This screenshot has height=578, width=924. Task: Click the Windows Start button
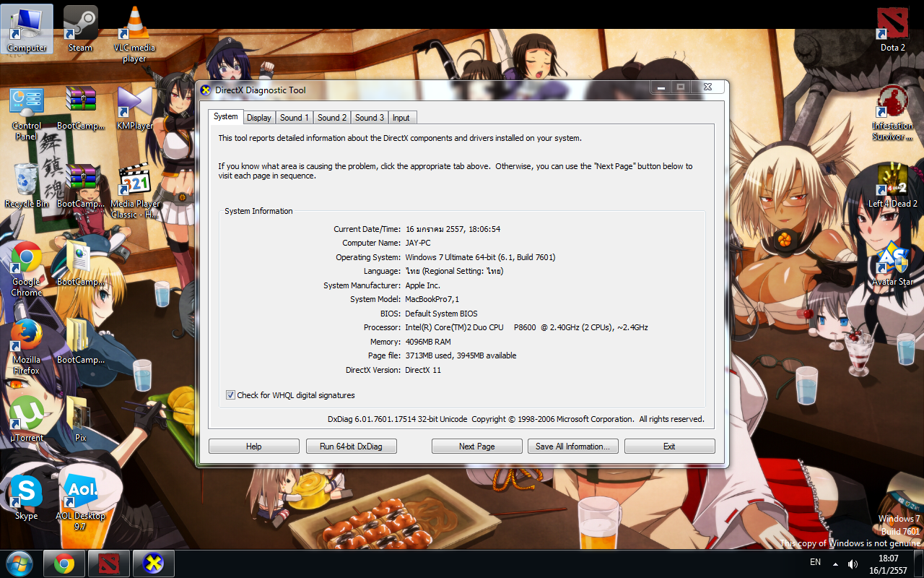coord(19,564)
